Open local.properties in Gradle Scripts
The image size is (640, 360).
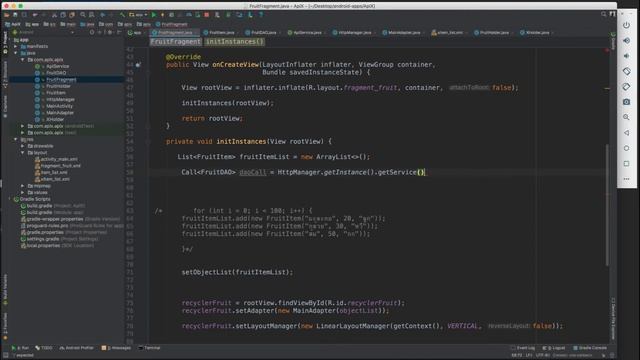tap(43, 246)
